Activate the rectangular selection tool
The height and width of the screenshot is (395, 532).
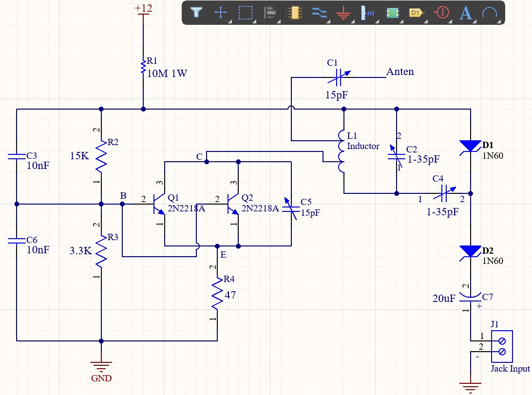coord(246,13)
